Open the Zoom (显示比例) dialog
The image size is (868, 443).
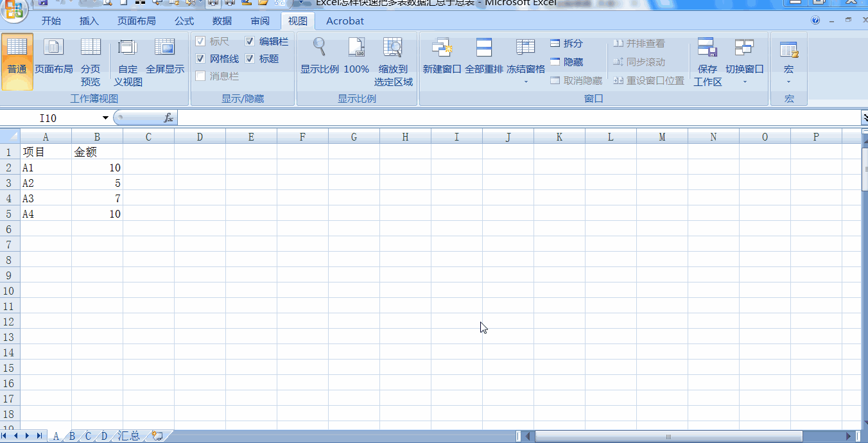click(x=320, y=56)
